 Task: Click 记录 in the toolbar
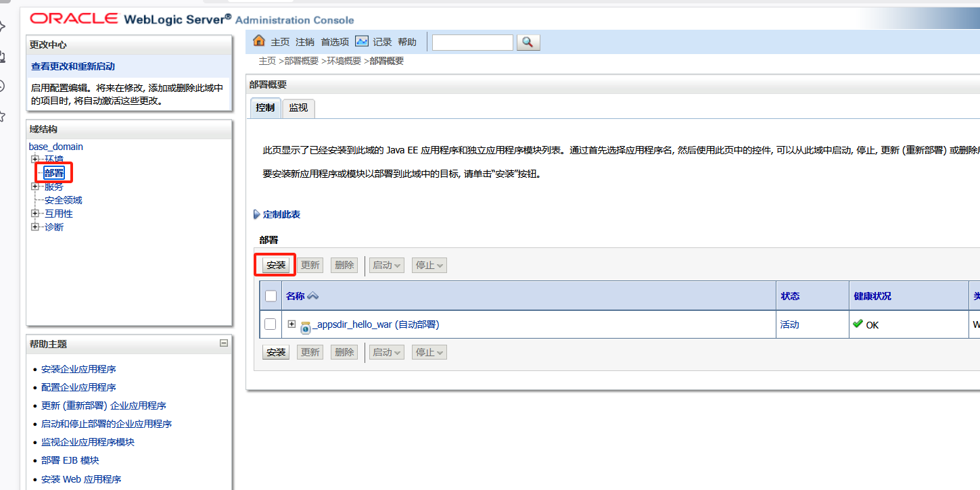382,42
